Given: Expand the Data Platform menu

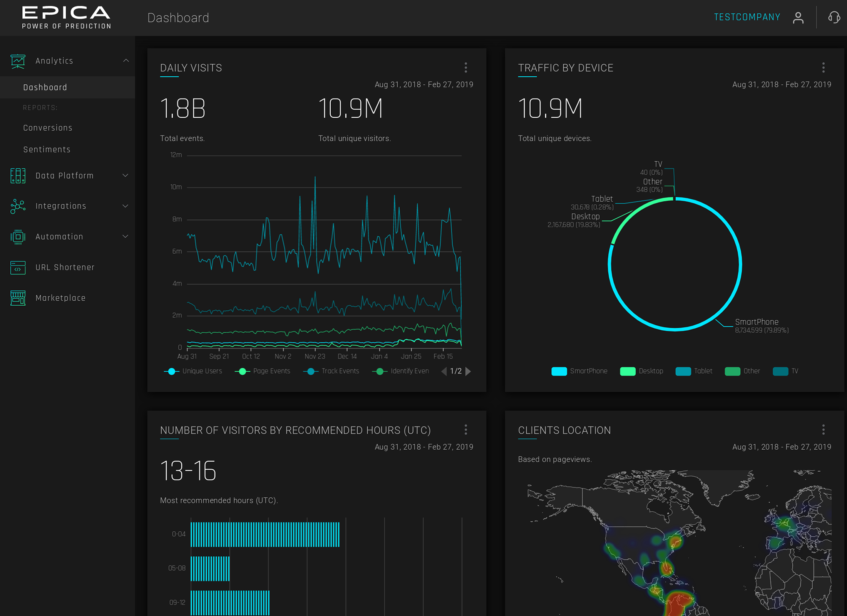Looking at the screenshot, I should [x=126, y=176].
